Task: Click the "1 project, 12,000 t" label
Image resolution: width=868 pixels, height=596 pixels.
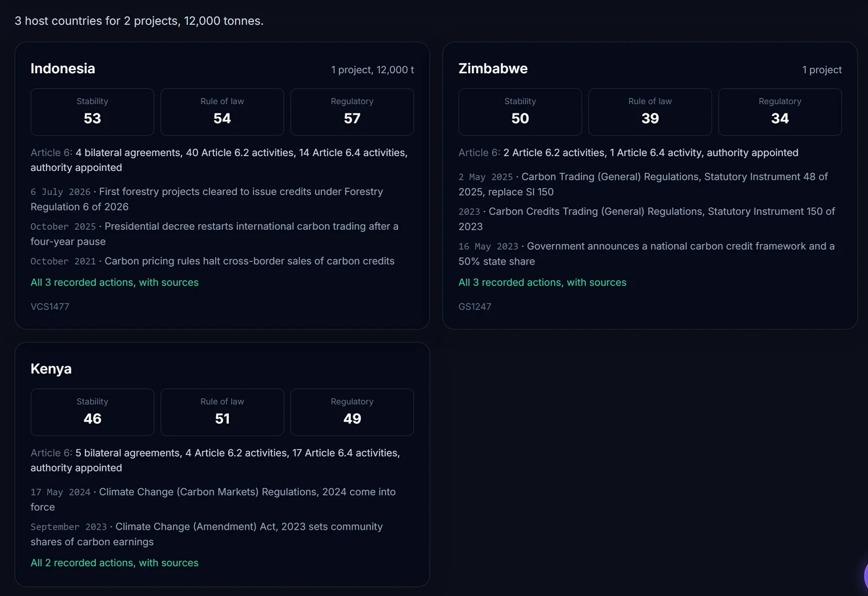Action: pos(373,70)
